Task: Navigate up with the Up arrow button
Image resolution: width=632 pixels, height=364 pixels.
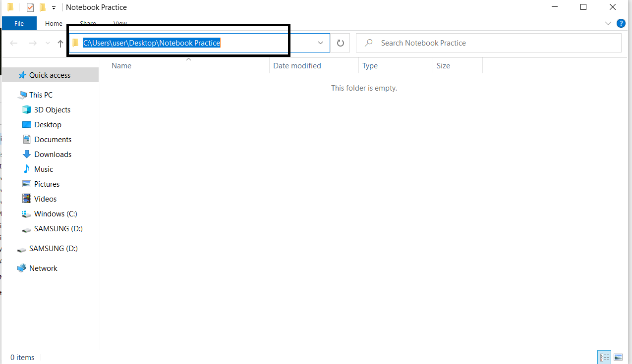Action: click(60, 43)
